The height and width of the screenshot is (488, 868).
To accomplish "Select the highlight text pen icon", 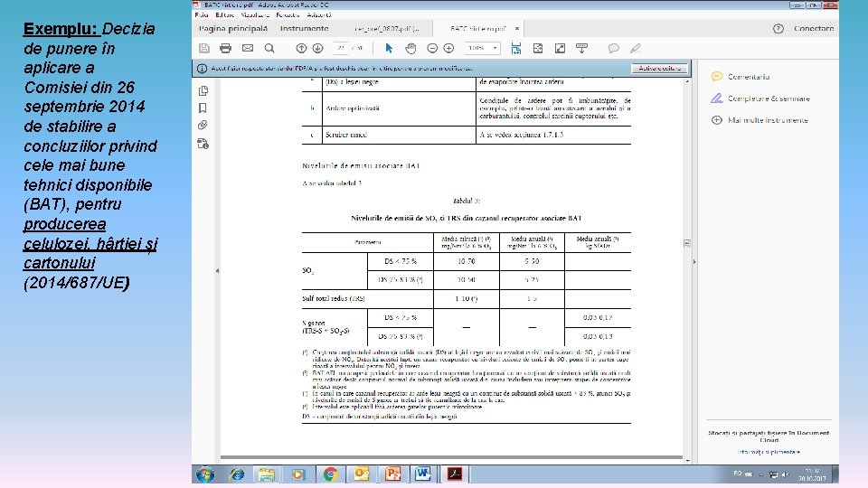I will click(636, 48).
